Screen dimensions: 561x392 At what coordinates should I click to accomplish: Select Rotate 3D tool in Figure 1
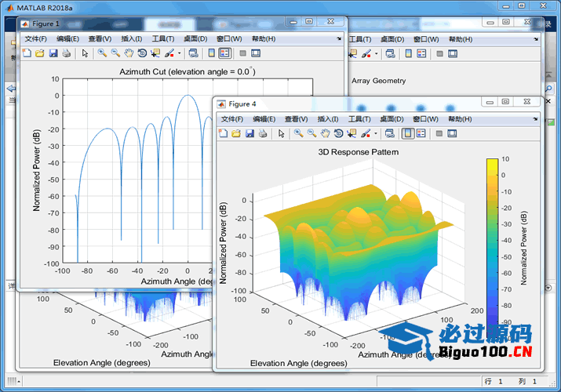coord(142,53)
